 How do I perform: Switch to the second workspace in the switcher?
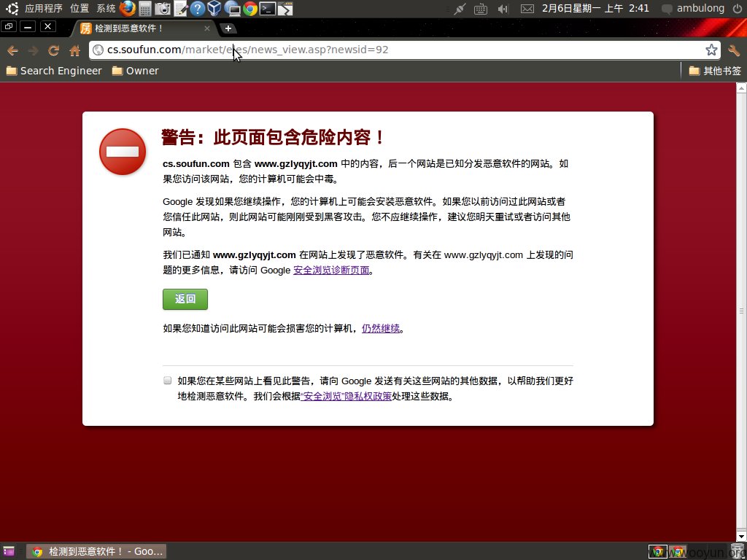point(677,551)
